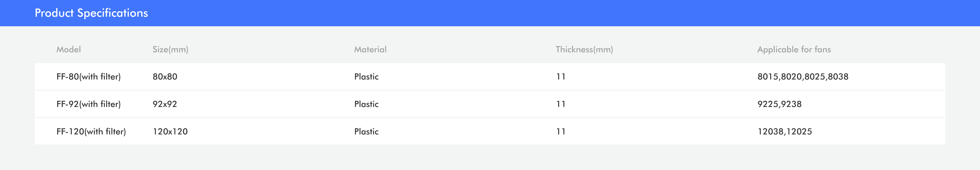Click the 80x80 size value
980x170 pixels.
pos(165,77)
